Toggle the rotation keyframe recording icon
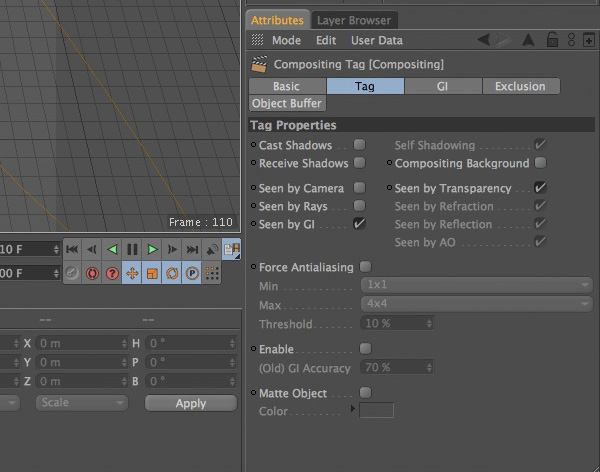Viewport: 600px width, 472px height. click(x=172, y=273)
